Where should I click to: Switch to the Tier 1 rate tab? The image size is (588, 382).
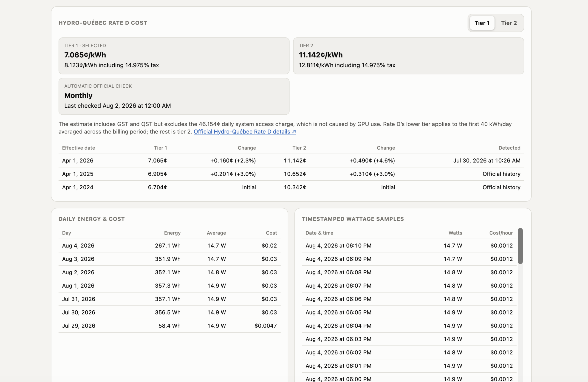(482, 23)
